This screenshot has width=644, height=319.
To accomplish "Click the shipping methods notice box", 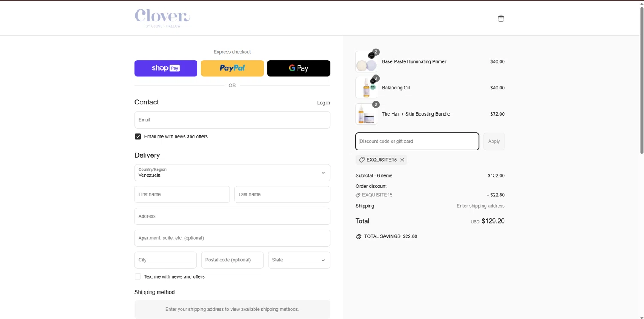I will click(x=232, y=309).
